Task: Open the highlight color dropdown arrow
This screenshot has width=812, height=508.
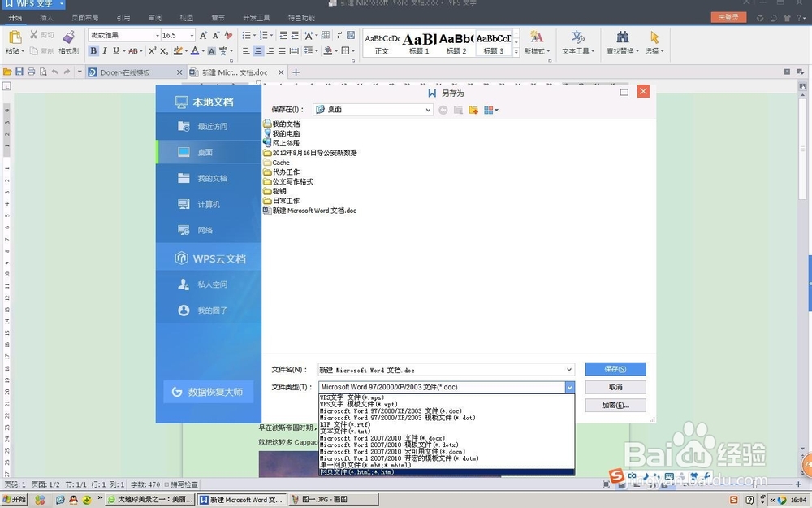Action: pos(187,50)
